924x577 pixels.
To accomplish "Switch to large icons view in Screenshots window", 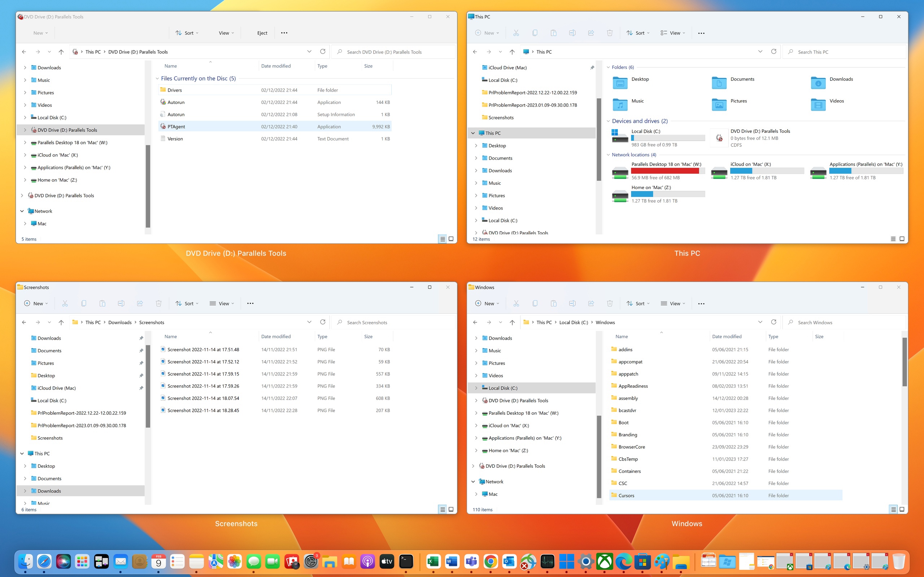I will [x=451, y=510].
